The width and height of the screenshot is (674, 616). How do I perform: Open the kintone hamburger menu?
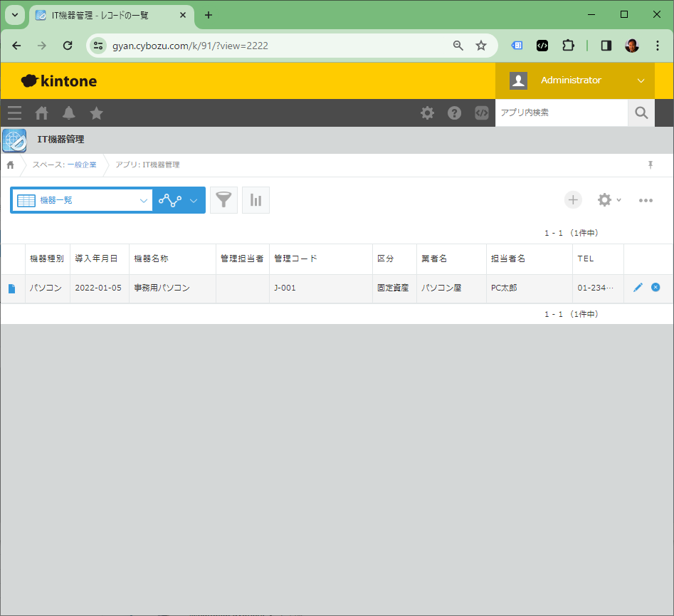point(14,113)
